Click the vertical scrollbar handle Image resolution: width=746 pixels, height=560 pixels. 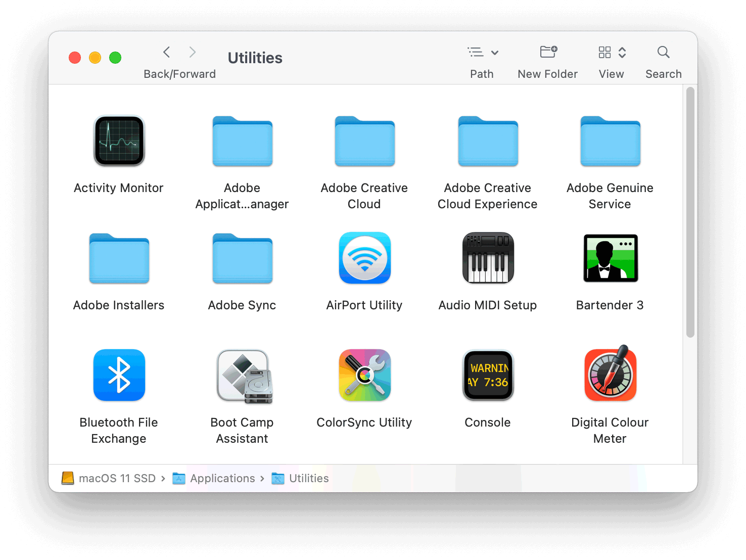pos(690,212)
